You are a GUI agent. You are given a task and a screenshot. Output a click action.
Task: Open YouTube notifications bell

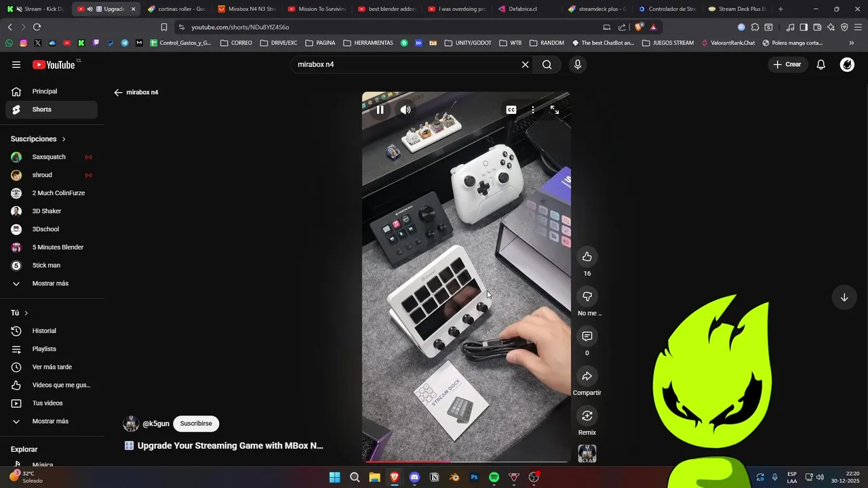click(x=821, y=64)
